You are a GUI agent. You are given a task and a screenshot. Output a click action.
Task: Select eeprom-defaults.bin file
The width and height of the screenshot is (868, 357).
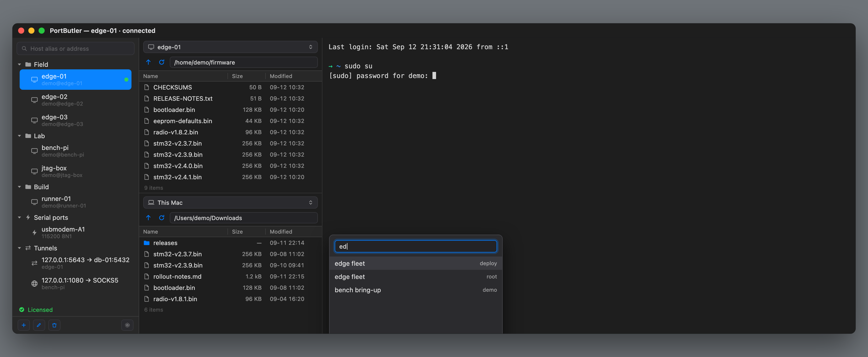[x=231, y=121]
